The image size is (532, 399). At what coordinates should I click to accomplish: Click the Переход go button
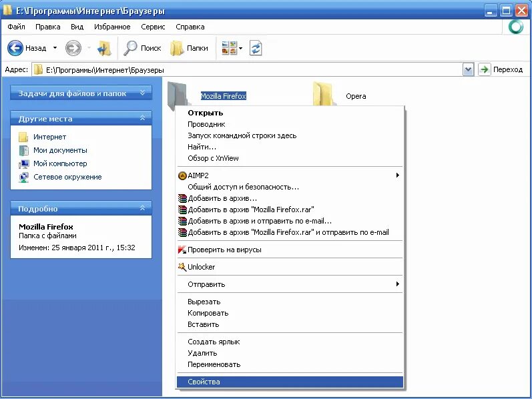click(x=501, y=69)
